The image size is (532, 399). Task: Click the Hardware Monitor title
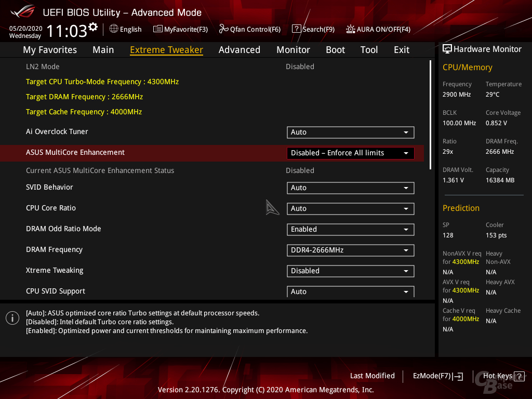pyautogui.click(x=487, y=49)
